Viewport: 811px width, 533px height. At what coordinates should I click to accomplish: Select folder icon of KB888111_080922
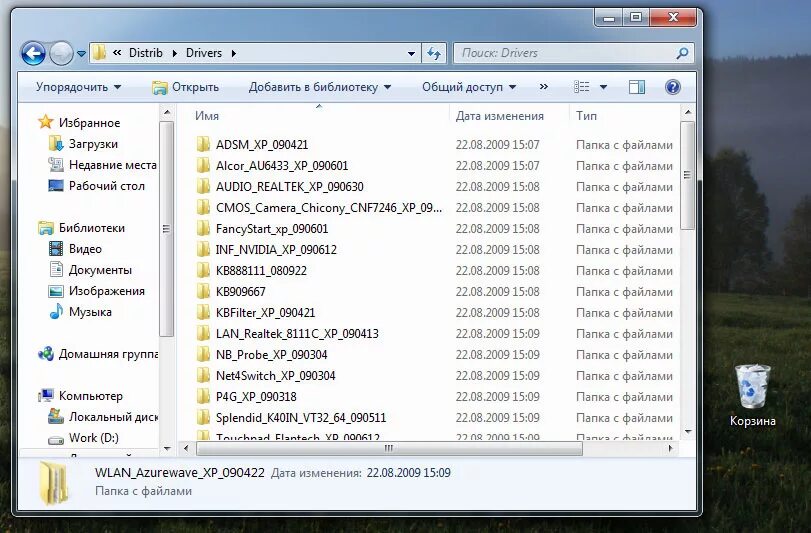click(203, 270)
